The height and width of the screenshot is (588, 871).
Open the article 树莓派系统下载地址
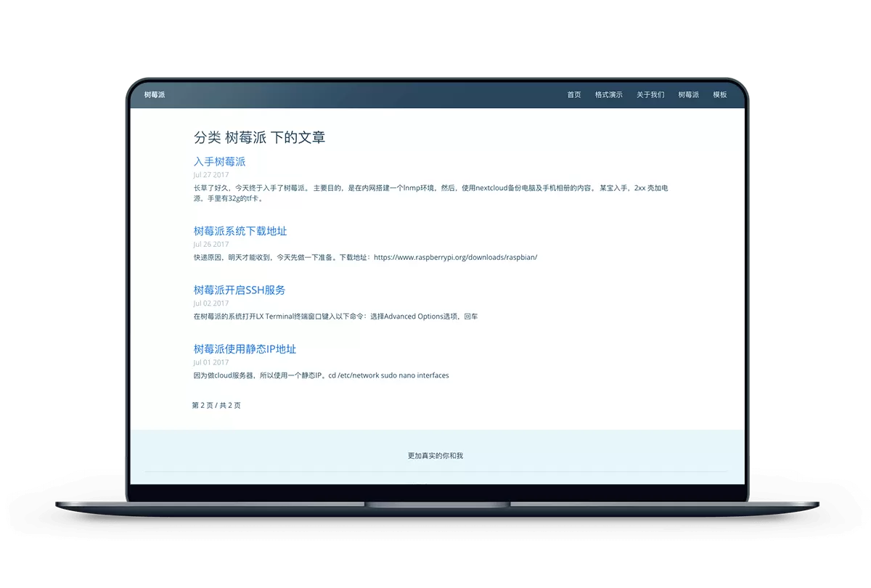pos(240,232)
